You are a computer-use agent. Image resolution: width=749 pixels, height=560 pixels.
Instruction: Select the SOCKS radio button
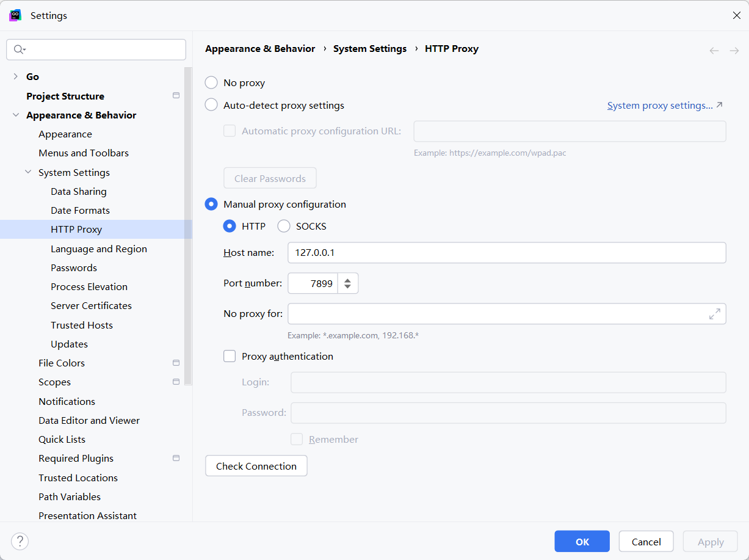(x=284, y=227)
